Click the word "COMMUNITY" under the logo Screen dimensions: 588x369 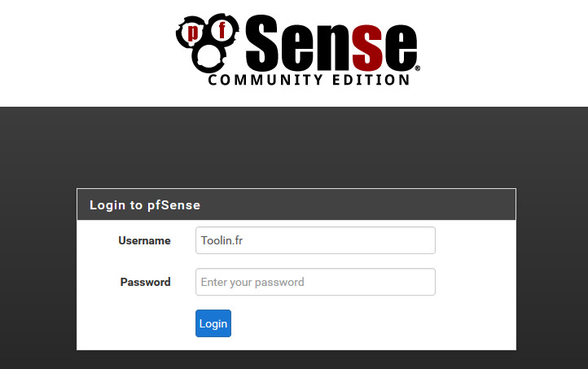(x=265, y=80)
